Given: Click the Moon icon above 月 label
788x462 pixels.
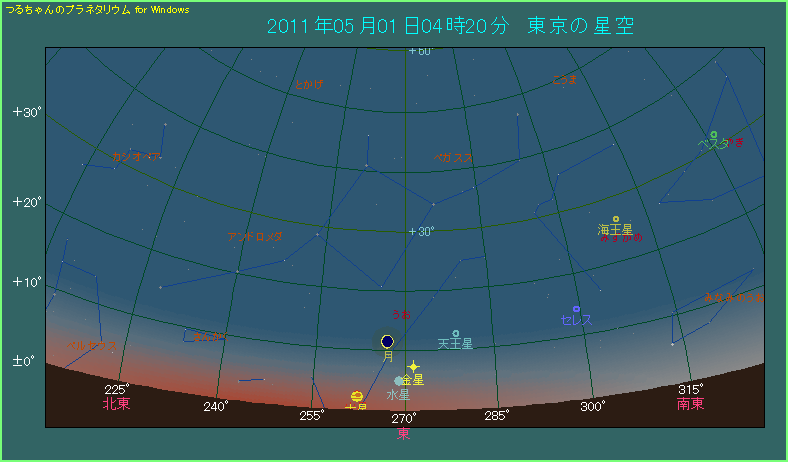Looking at the screenshot, I should [x=387, y=341].
